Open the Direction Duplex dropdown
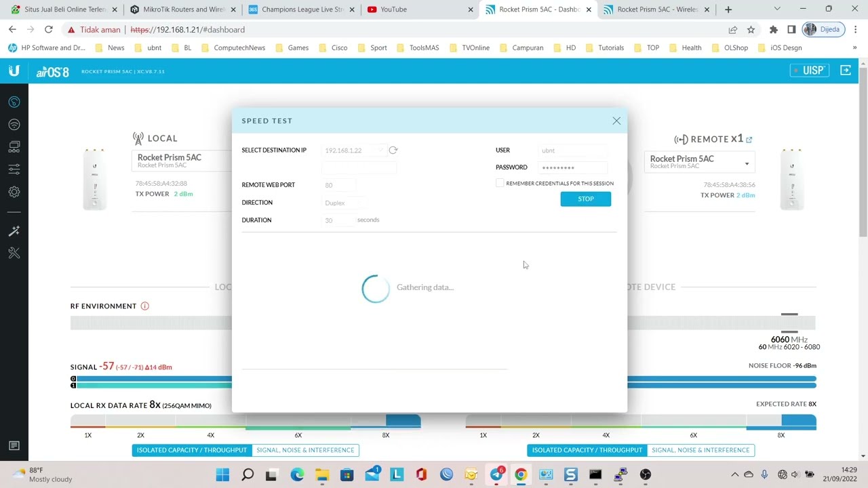The image size is (868, 488). (x=344, y=203)
